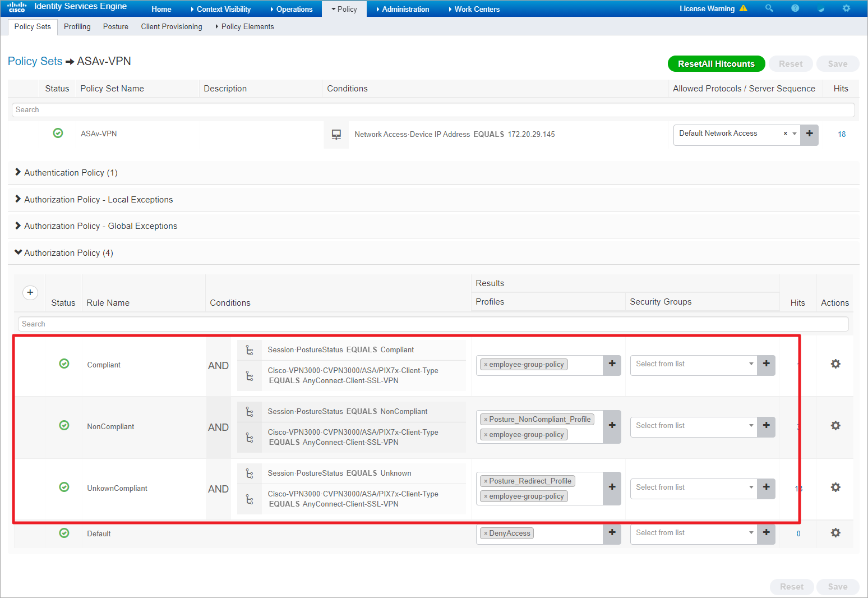This screenshot has width=868, height=598.
Task: Click condition icon beside PostureStatus EQUALS Compliant
Action: (x=250, y=350)
